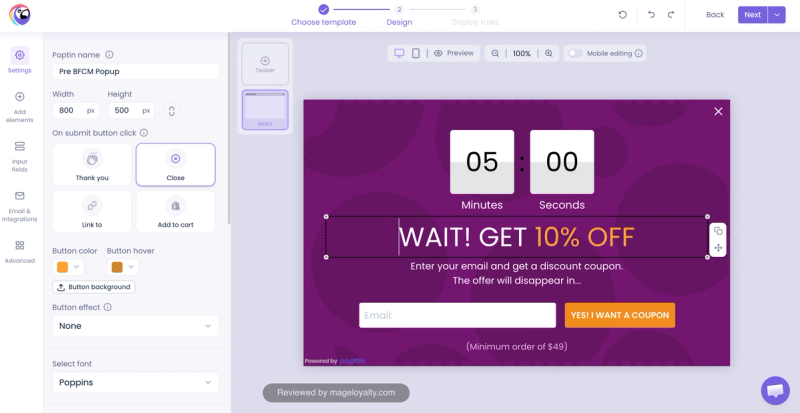The height and width of the screenshot is (413, 800).
Task: Click YES! I WANT A COUPON button
Action: 620,315
